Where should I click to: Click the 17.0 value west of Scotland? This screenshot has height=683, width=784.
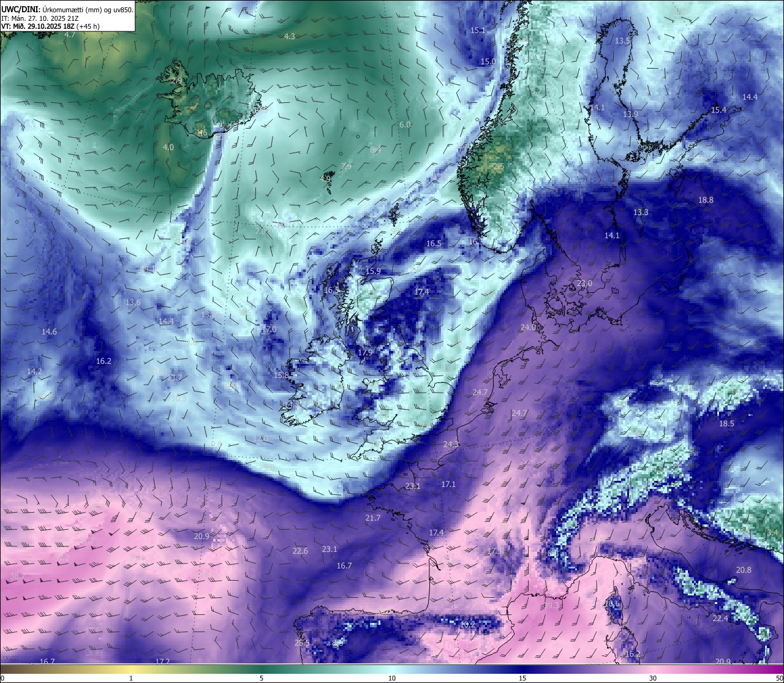tap(269, 330)
